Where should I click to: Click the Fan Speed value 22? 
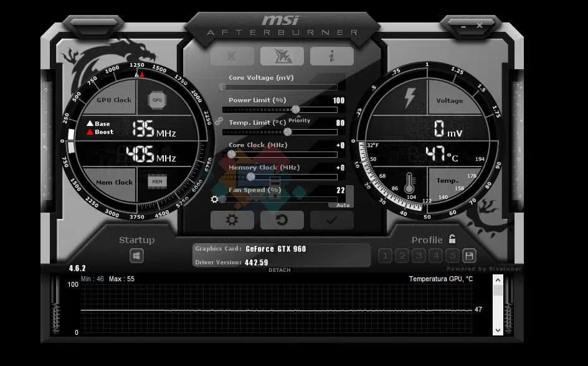[341, 190]
